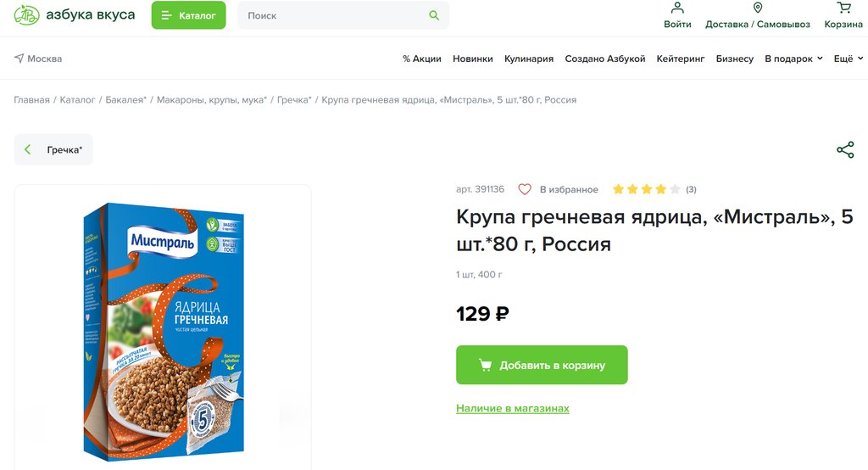Open the Мистраль buckwheat product image
Screen dimensions: 868x470
[x=162, y=331]
